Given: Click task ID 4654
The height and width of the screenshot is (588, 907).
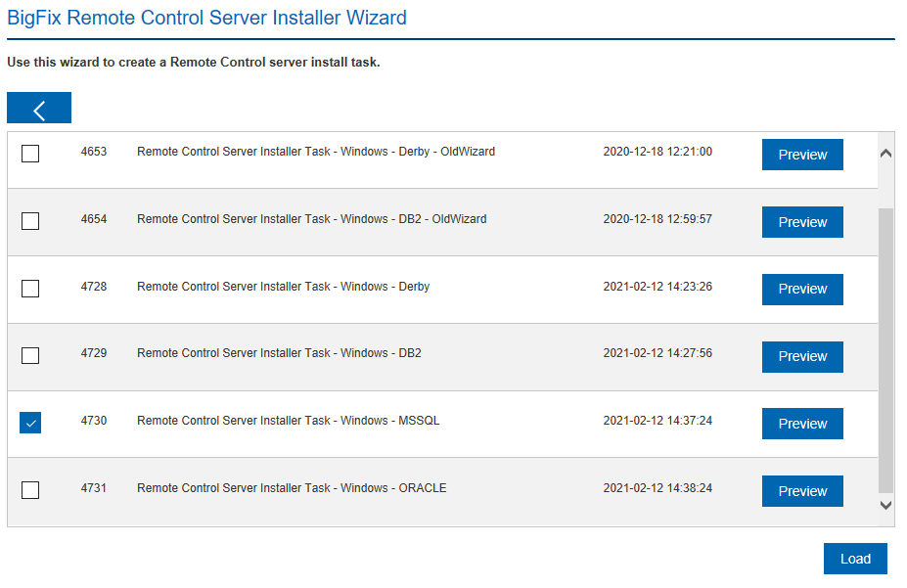Looking at the screenshot, I should [94, 219].
